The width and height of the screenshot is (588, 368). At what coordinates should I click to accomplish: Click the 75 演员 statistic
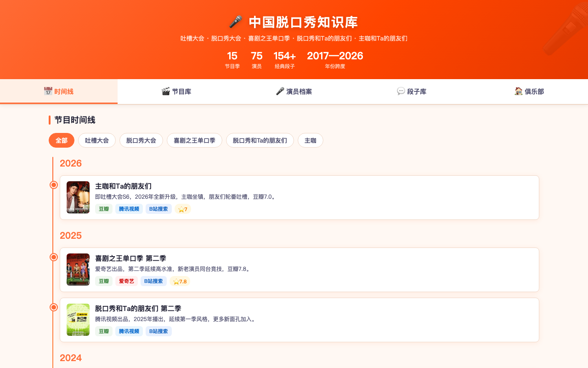(256, 60)
